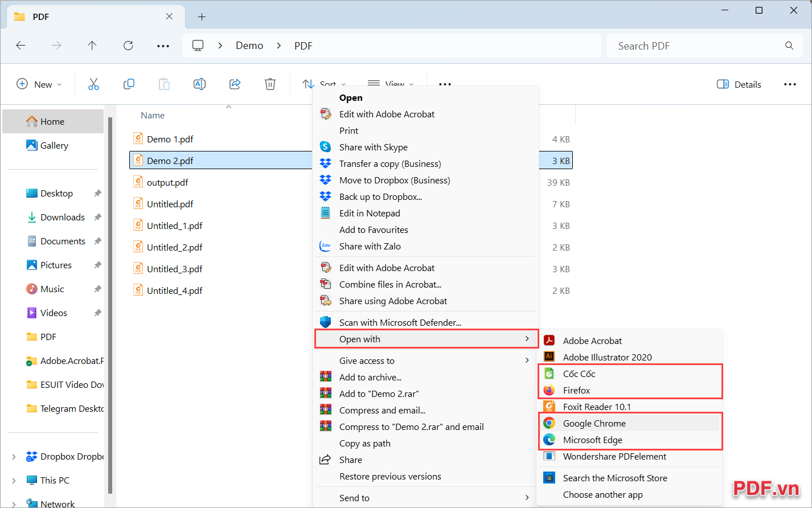Expand the Open with submenu
The image size is (812, 508).
point(426,339)
